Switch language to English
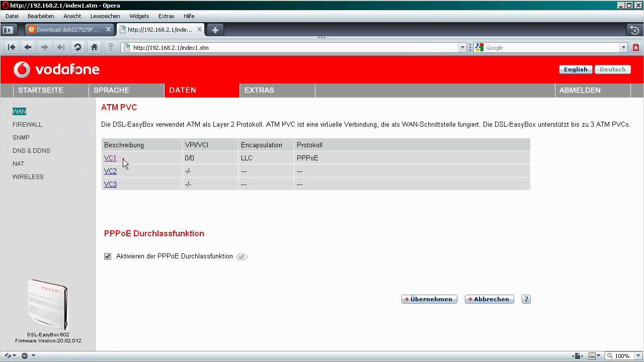The image size is (644, 362). click(x=576, y=69)
